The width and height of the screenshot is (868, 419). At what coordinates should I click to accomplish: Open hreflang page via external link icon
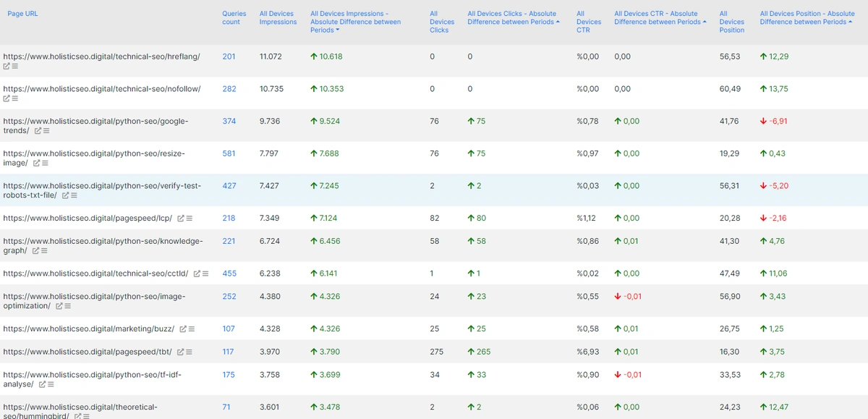point(7,67)
